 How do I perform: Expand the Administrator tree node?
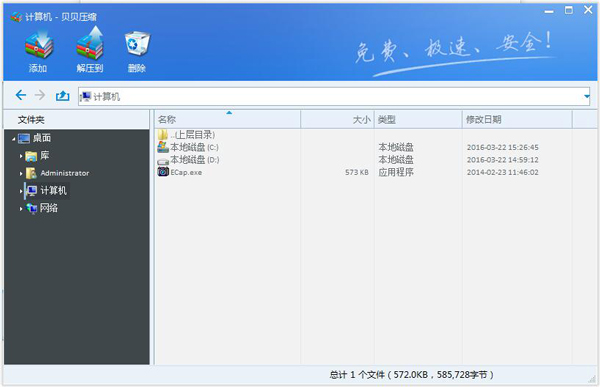click(x=21, y=174)
